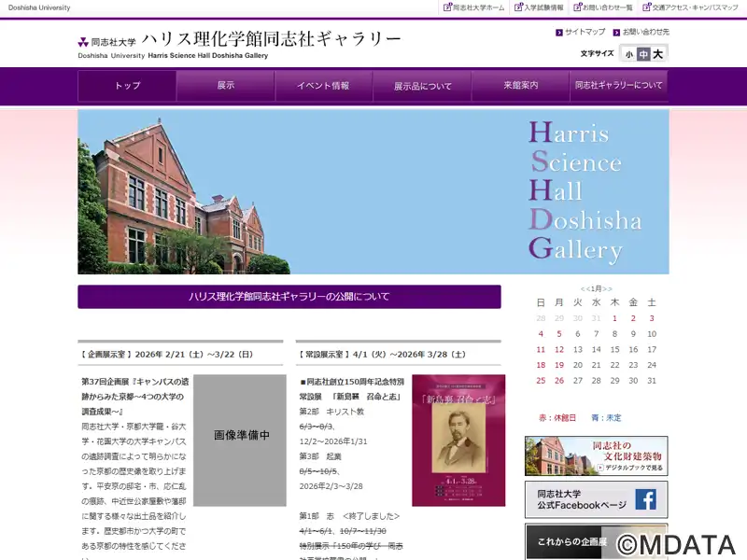Viewport: 747px width, 560px height.
Task: Open 同志社の文化財建築物 digital book banner
Action: [596, 455]
